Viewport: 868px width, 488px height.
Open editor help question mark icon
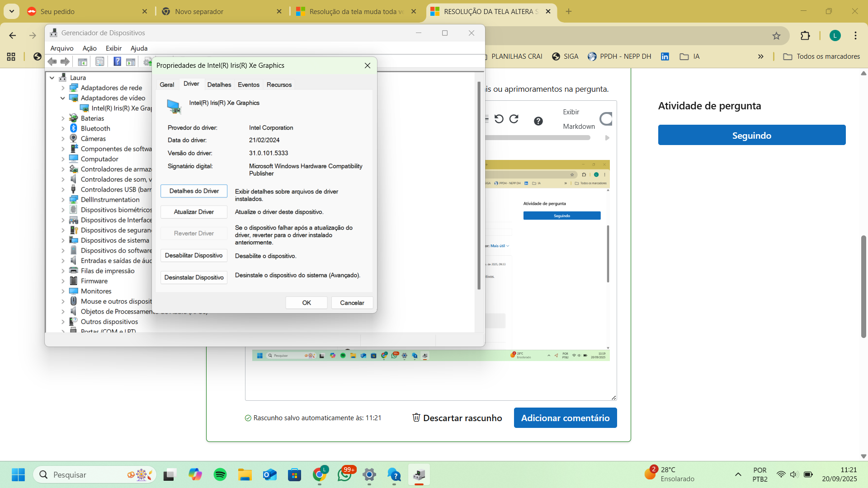tap(538, 121)
